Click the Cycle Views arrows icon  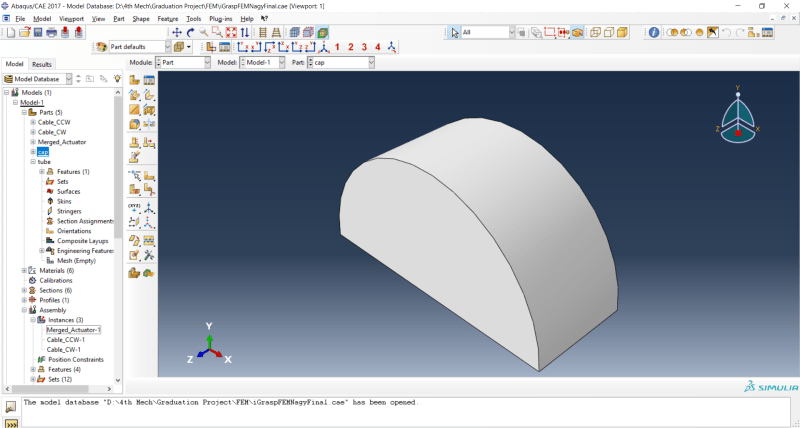[x=245, y=33]
